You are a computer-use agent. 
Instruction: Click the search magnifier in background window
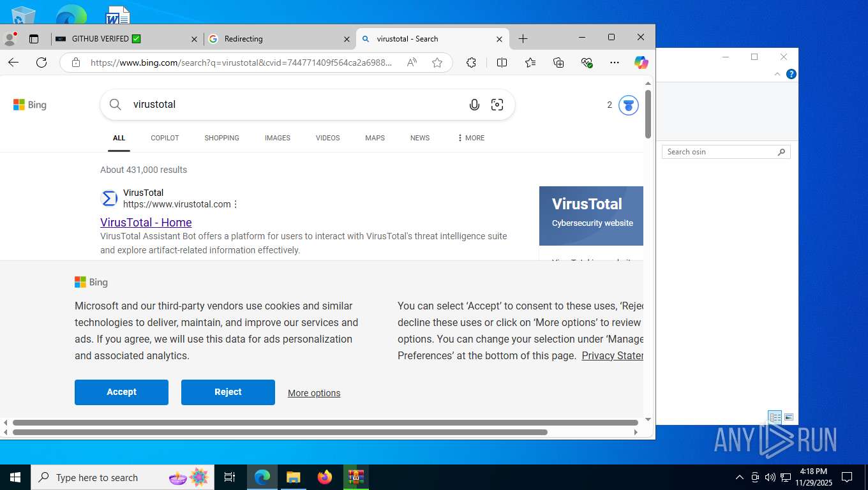tap(781, 152)
